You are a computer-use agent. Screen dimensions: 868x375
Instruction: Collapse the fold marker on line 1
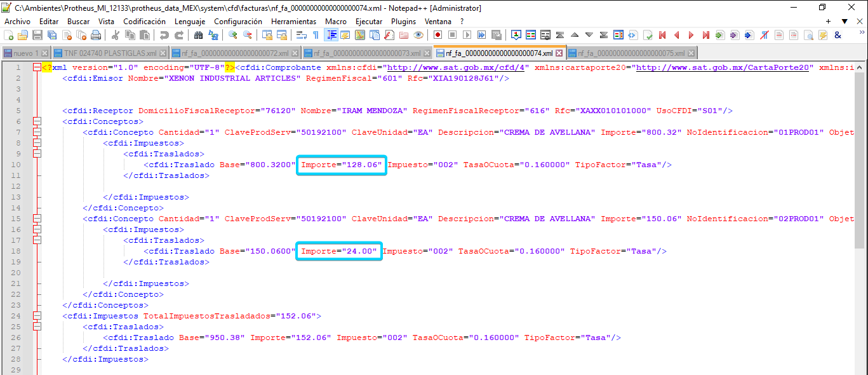point(37,67)
